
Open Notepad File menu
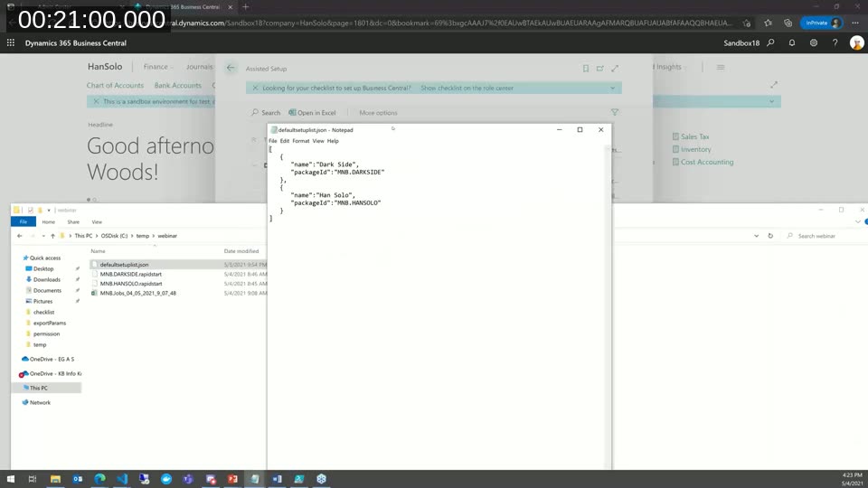coord(272,141)
